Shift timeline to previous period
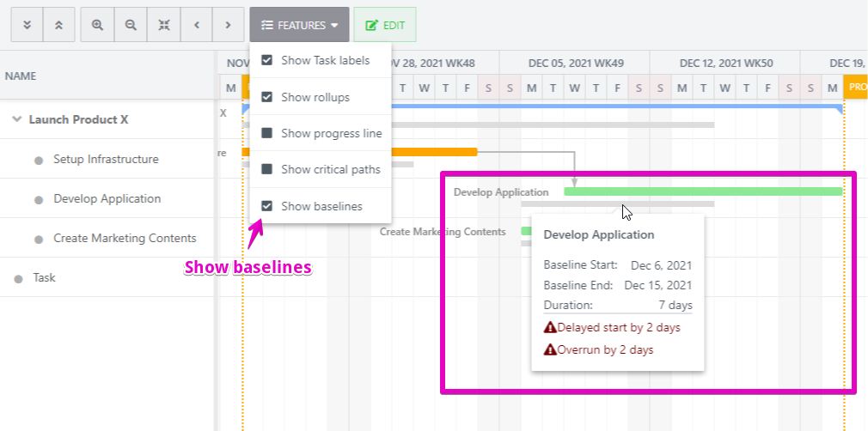 [x=196, y=26]
